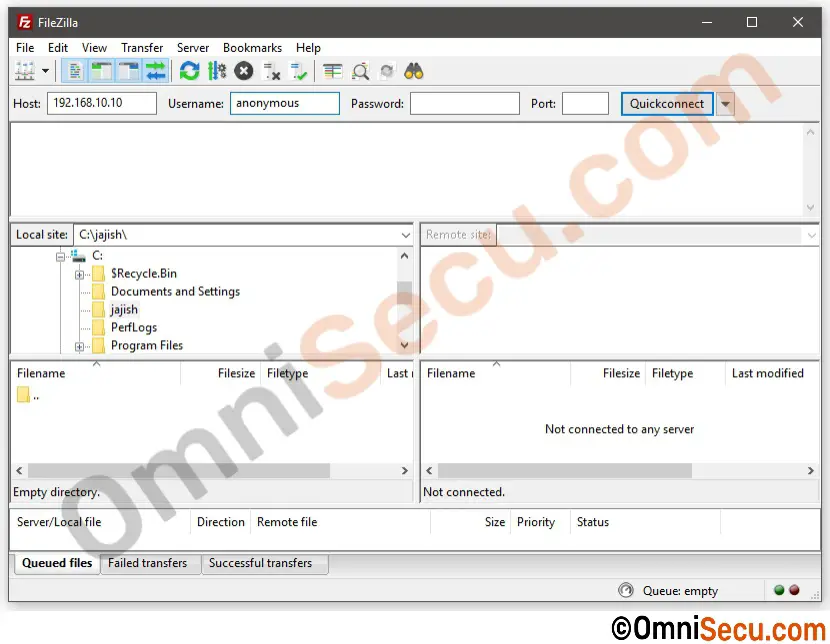Refresh the file and folder lists

[x=189, y=71]
